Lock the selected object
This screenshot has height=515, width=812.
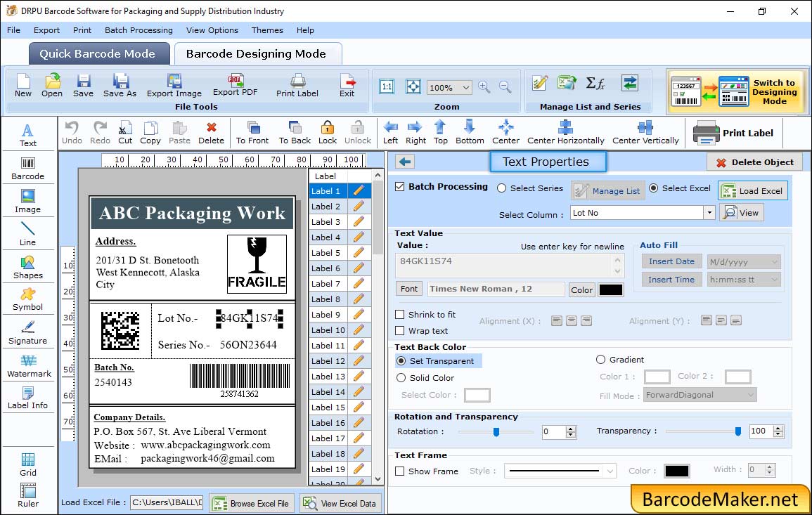328,133
